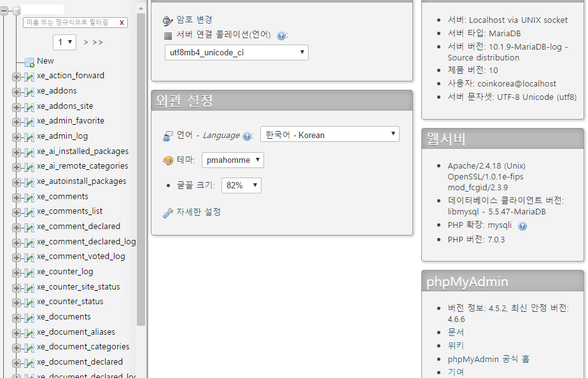Expand the xe_comments table node
Screen dimensions: 588x378
(17, 197)
